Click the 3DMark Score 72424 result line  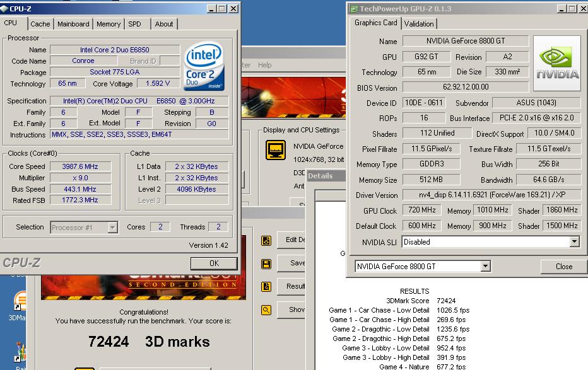(421, 301)
